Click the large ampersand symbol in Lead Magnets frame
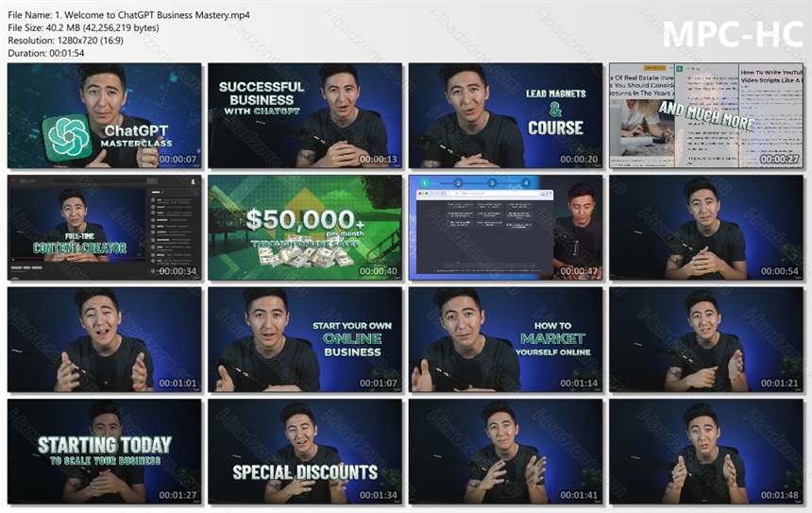The image size is (812, 513). point(556,110)
